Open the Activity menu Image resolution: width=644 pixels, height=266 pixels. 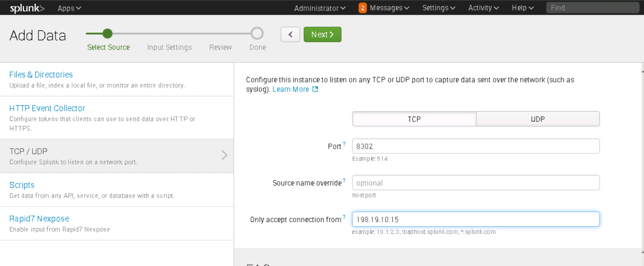click(483, 8)
